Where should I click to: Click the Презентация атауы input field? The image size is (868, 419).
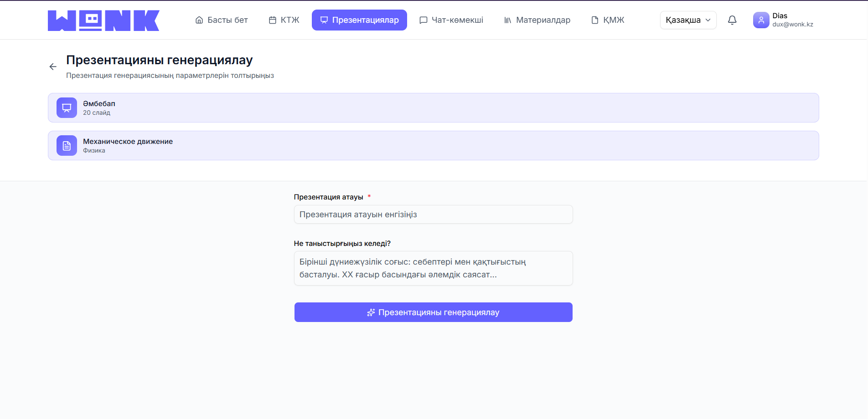(433, 214)
